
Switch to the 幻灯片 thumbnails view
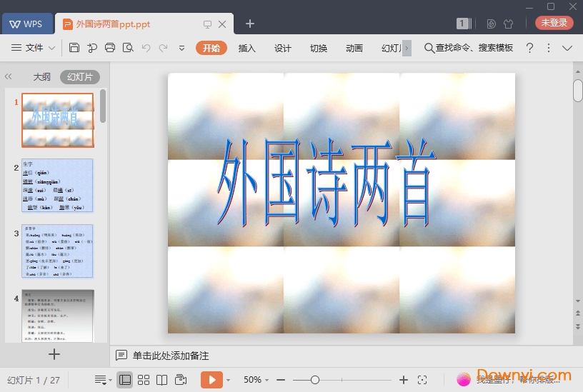point(79,77)
